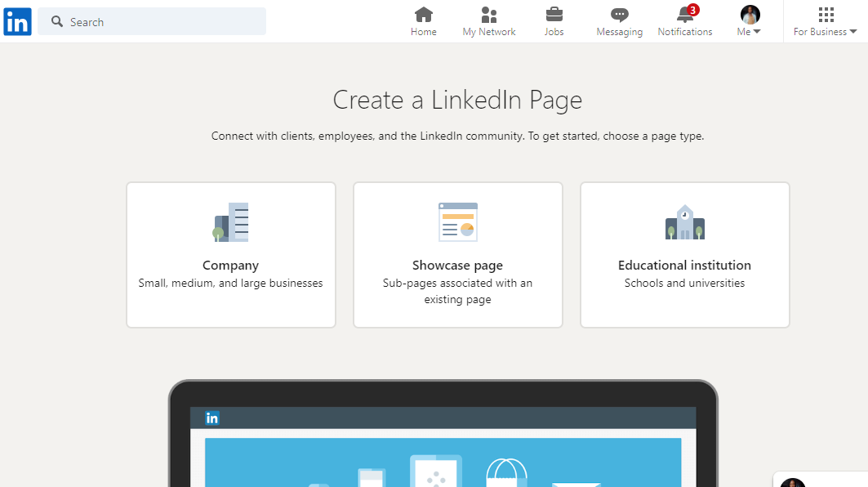Click the search magnifier icon
Image resolution: width=868 pixels, height=487 pixels.
(x=56, y=21)
